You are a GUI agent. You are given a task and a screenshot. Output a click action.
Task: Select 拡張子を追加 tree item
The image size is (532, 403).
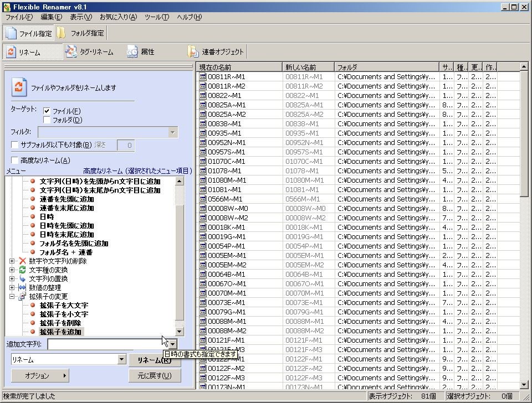(60, 332)
